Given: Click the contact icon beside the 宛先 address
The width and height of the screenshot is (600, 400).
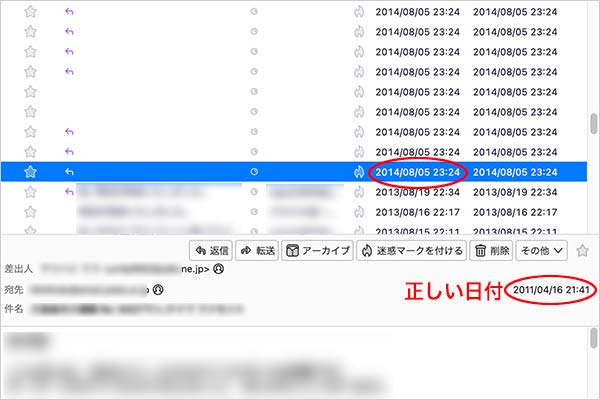Looking at the screenshot, I should (x=157, y=290).
